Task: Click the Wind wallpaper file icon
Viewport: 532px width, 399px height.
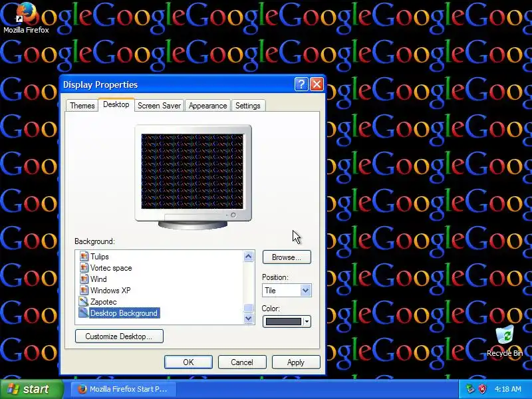Action: tap(84, 279)
